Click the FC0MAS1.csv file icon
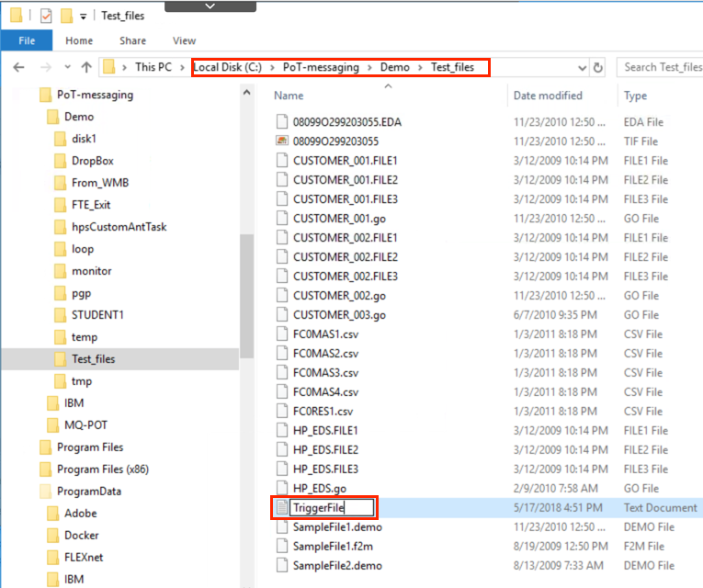 281,334
